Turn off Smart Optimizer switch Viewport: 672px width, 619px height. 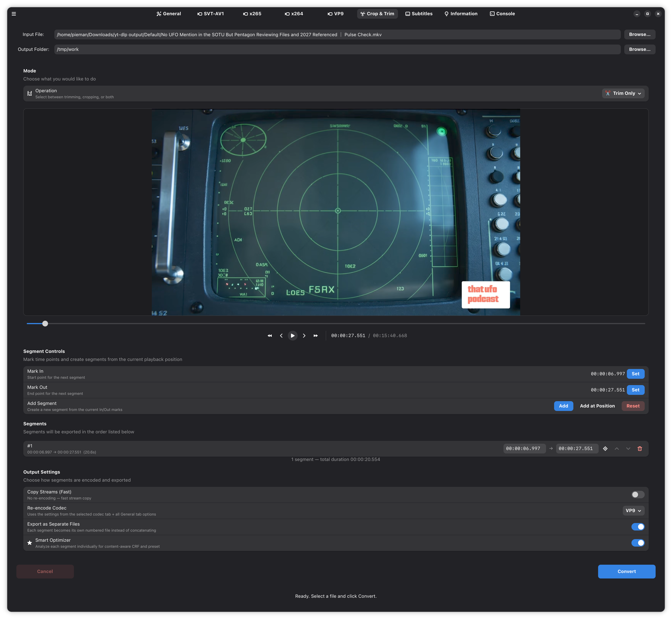(637, 543)
